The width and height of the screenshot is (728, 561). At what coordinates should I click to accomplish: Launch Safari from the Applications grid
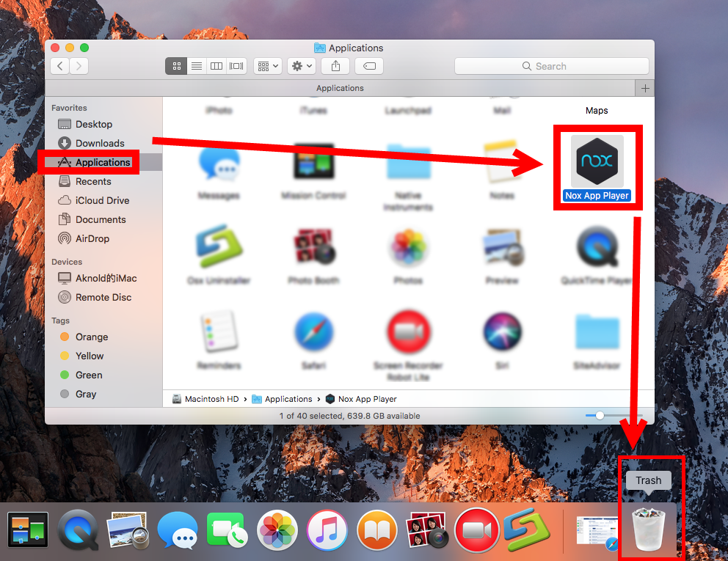pyautogui.click(x=314, y=330)
